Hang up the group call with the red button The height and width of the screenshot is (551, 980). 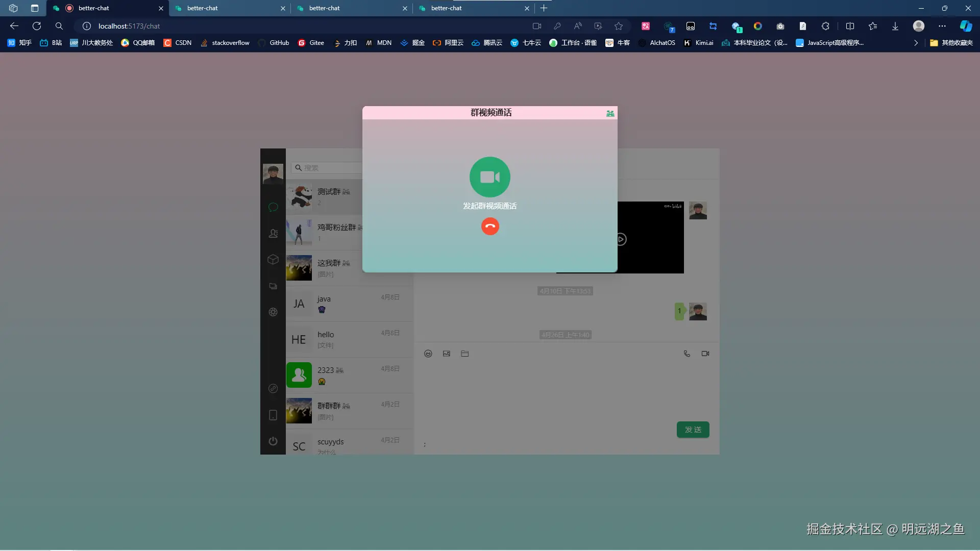[489, 226]
